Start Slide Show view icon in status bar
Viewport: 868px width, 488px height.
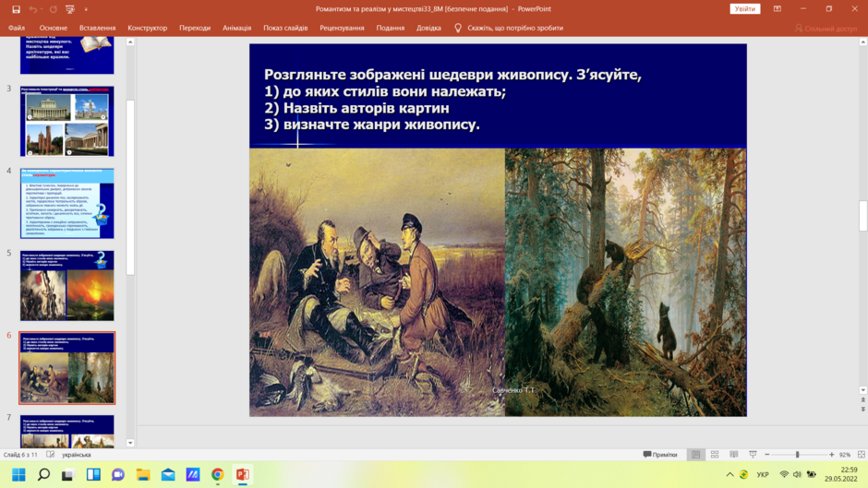753,455
